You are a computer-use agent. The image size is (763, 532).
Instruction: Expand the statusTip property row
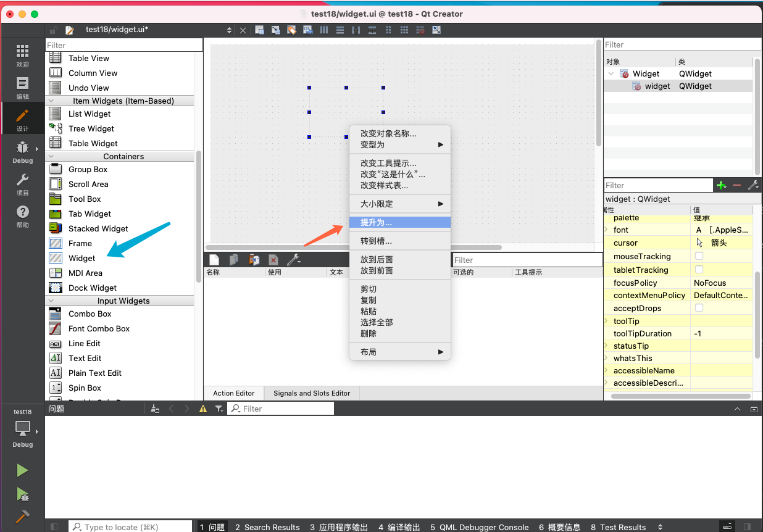pos(606,346)
